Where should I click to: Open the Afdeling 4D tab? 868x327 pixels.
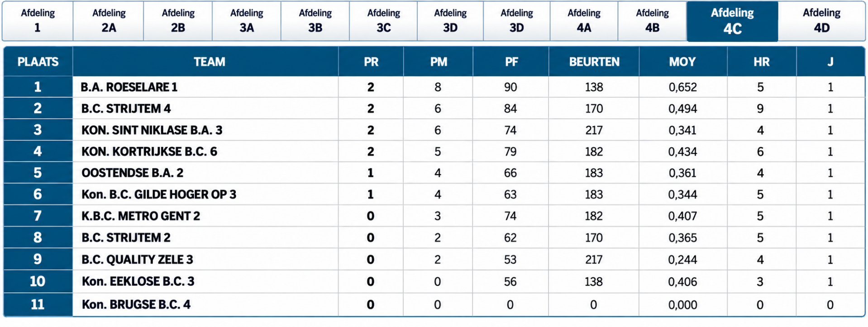click(821, 21)
